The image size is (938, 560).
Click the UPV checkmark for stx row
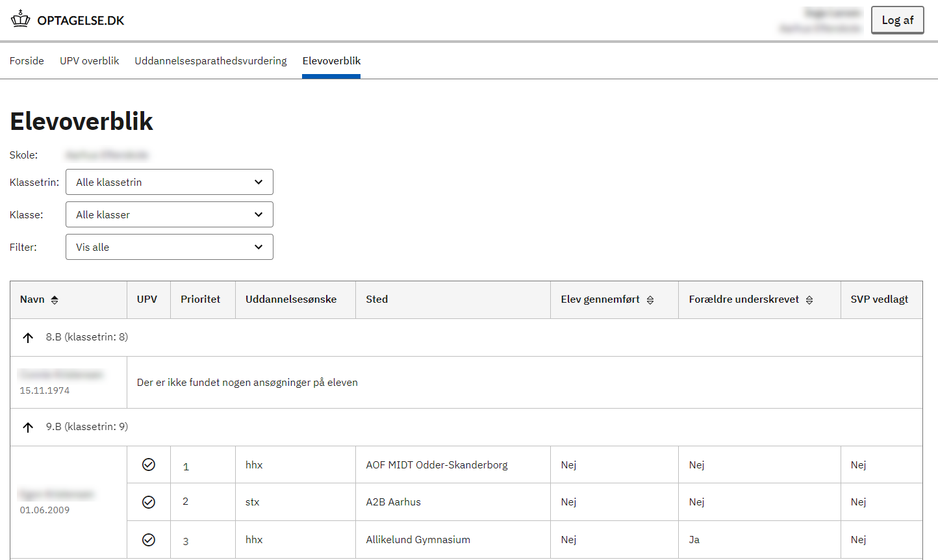[x=149, y=502]
